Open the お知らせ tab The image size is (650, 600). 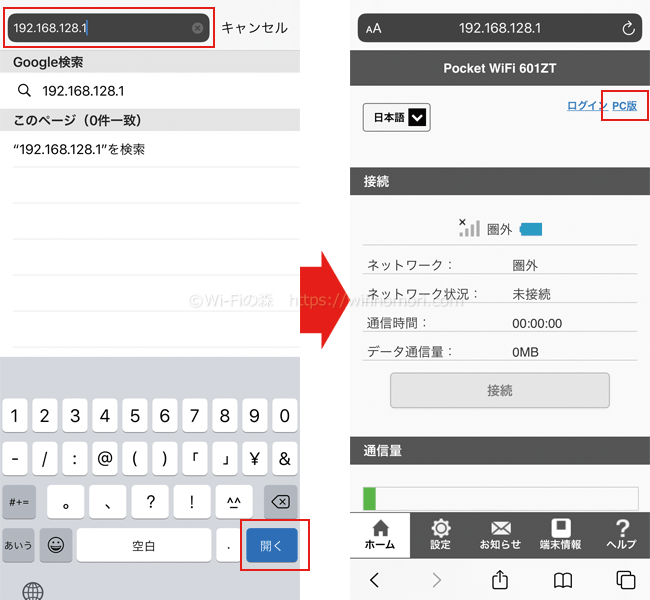(x=500, y=535)
